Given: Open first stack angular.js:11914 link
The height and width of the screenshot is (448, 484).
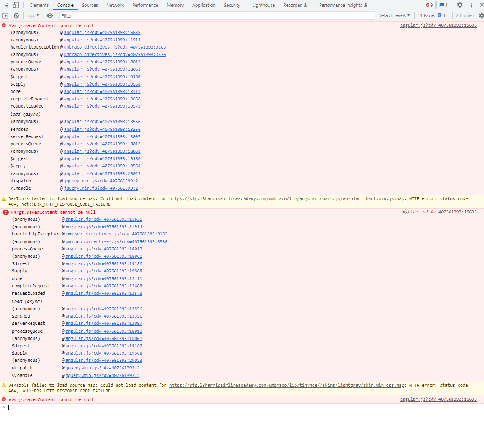Looking at the screenshot, I should pyautogui.click(x=102, y=40).
